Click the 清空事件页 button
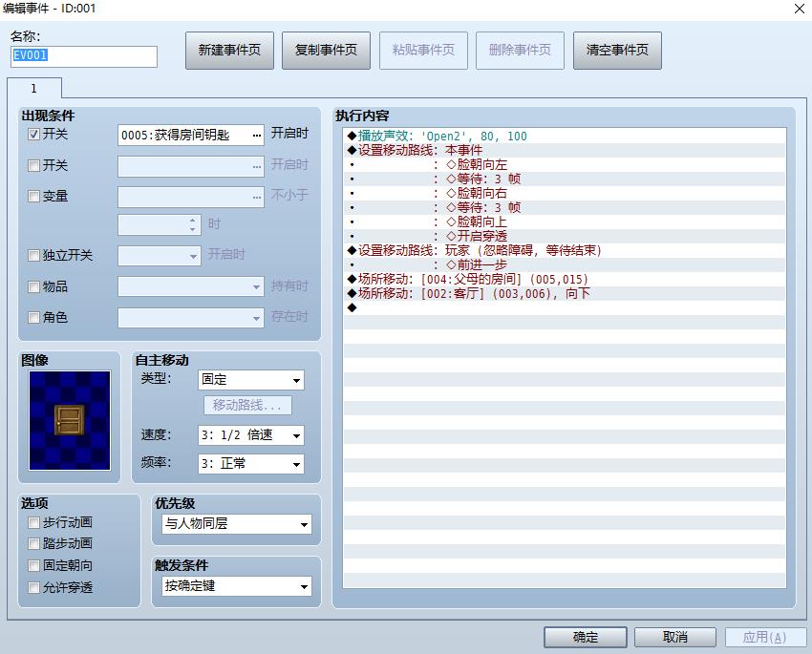 617,51
